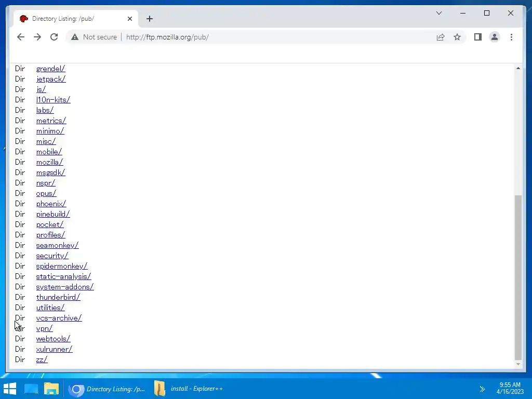Open the security/ folder link
The image size is (532, 399).
(52, 256)
